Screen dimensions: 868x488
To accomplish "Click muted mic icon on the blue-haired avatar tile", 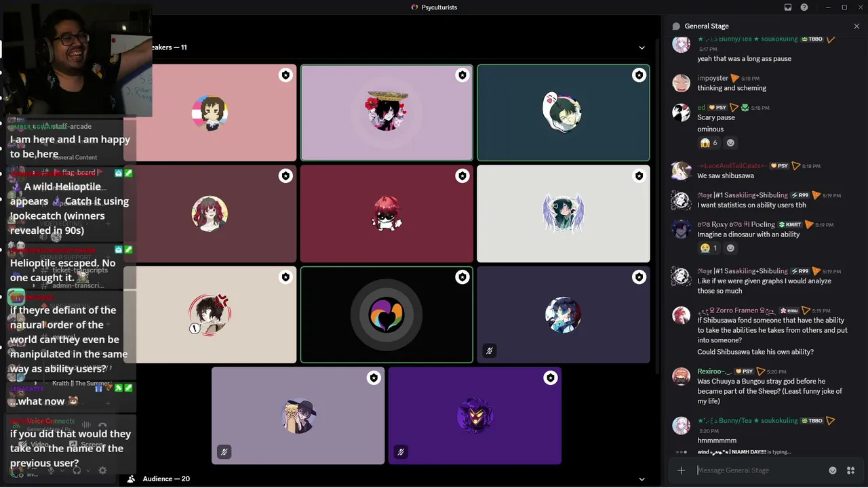I will pos(489,350).
